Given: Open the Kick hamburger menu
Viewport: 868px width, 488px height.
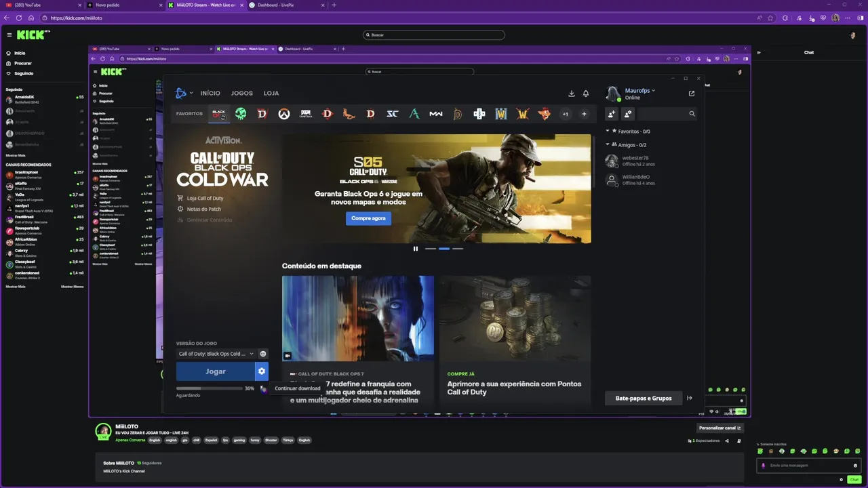Looking at the screenshot, I should [9, 35].
